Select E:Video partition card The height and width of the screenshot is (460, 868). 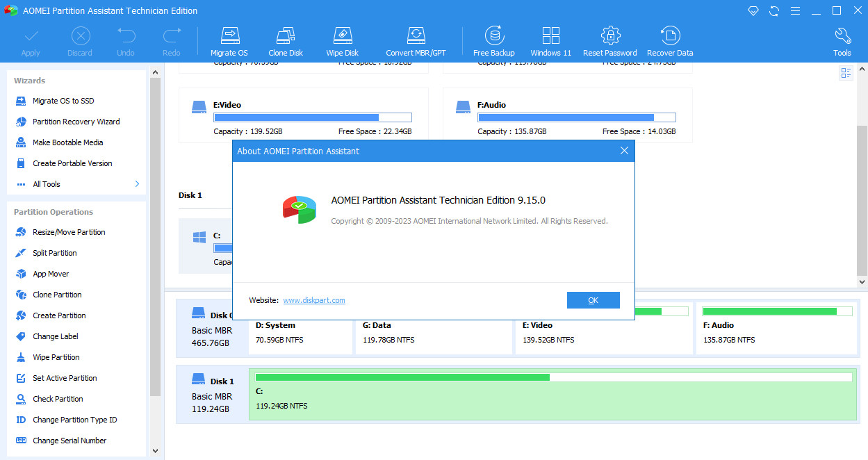[304, 115]
